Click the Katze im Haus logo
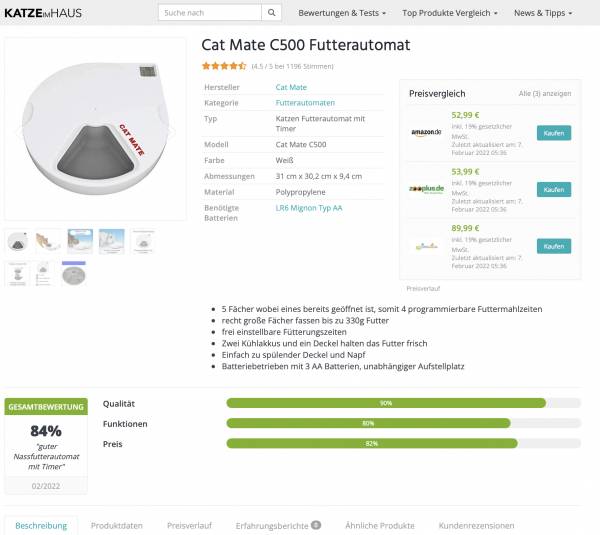The image size is (600, 535). [x=43, y=13]
